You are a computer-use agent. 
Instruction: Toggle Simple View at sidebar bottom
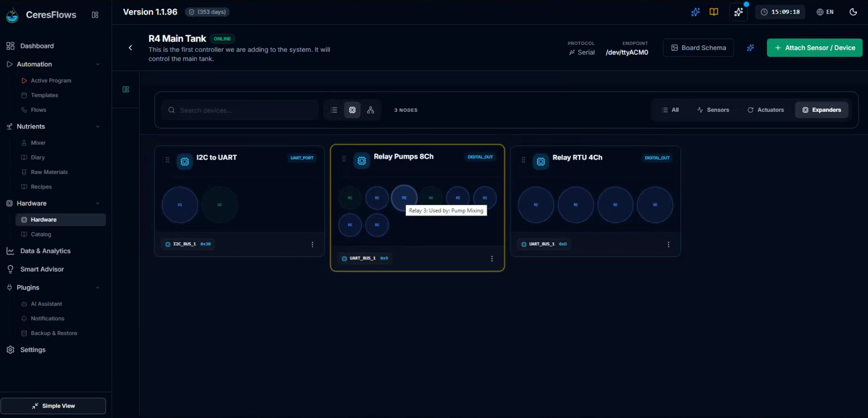click(53, 406)
